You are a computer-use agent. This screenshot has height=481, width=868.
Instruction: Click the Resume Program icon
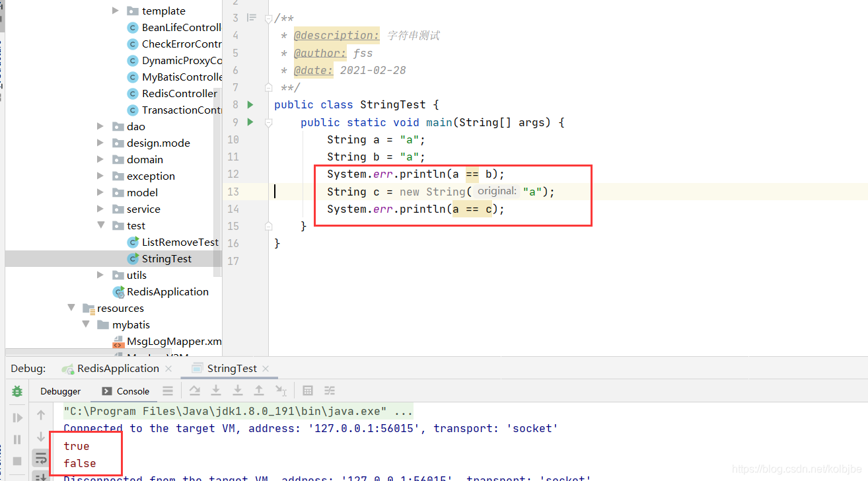click(x=17, y=418)
